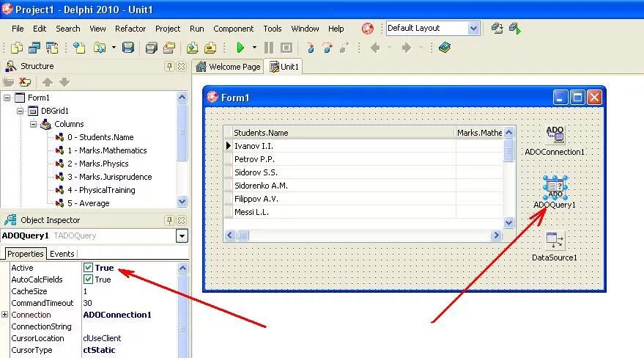This screenshot has width=644, height=358.
Task: Open the Refactor menu
Action: click(130, 29)
